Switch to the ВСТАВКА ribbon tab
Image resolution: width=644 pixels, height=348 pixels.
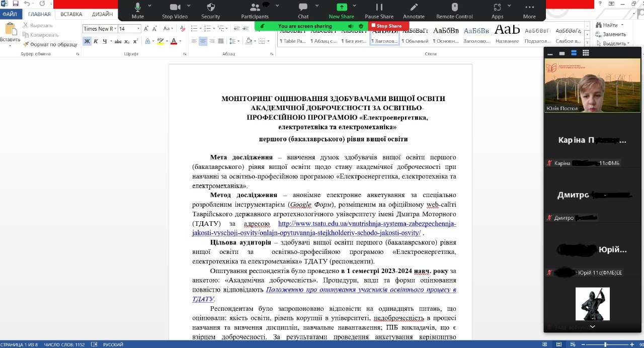(71, 14)
